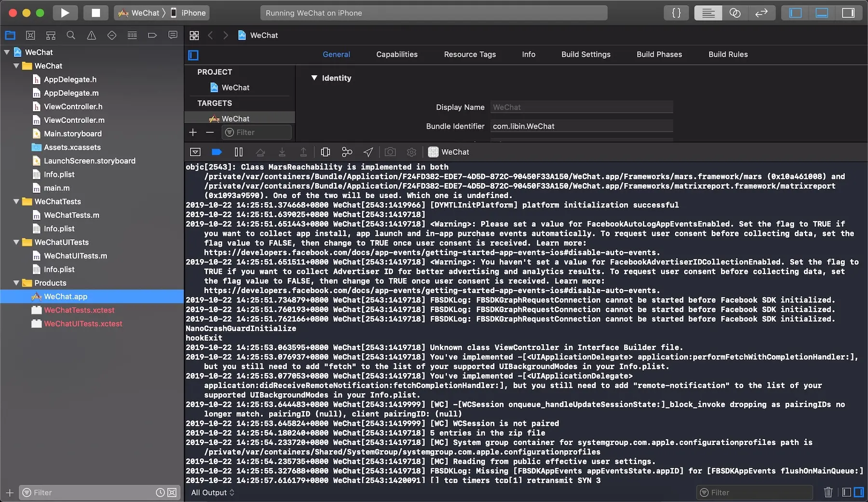Show the find navigator
The height and width of the screenshot is (502, 868).
point(71,35)
